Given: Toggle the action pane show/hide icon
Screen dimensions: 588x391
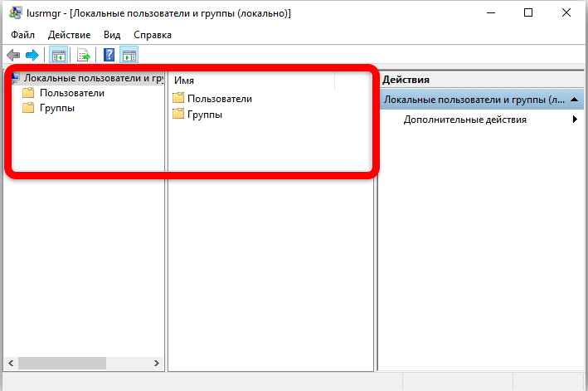Looking at the screenshot, I should pyautogui.click(x=129, y=55).
